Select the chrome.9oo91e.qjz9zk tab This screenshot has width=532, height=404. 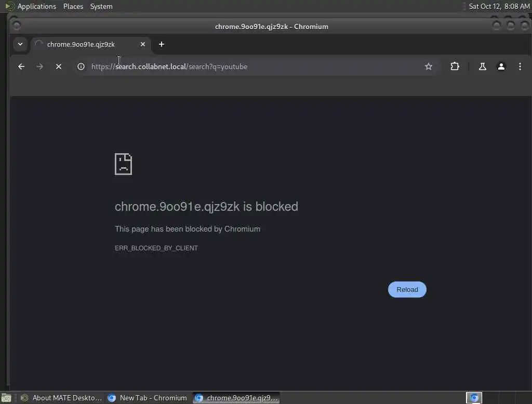pyautogui.click(x=91, y=45)
